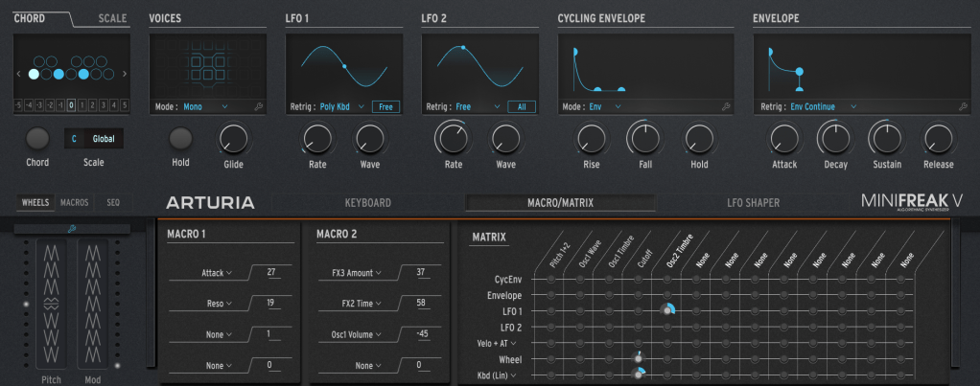Toggle the Hold button
The width and height of the screenshot is (980, 386).
[x=180, y=139]
